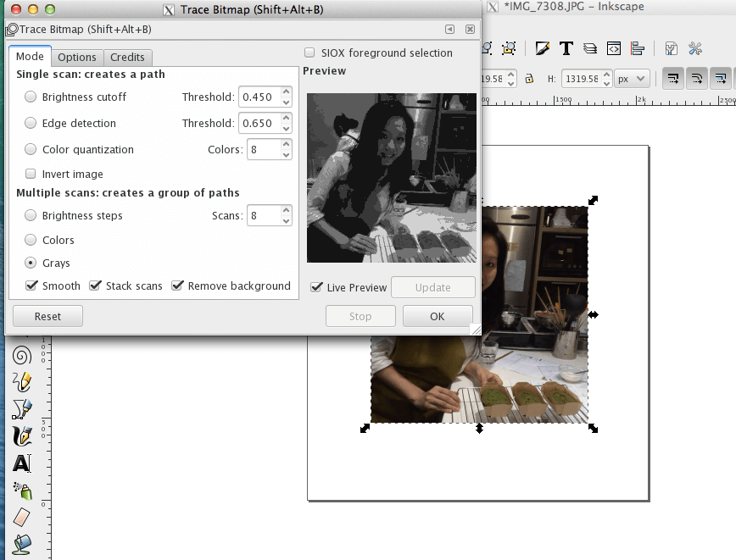Disable the Live Preview checkbox
Image resolution: width=736 pixels, height=560 pixels.
tap(317, 287)
